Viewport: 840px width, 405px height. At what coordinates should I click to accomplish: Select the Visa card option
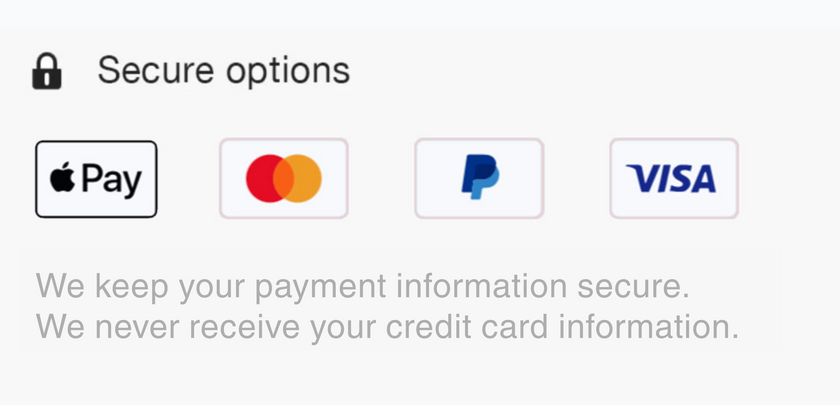click(674, 179)
